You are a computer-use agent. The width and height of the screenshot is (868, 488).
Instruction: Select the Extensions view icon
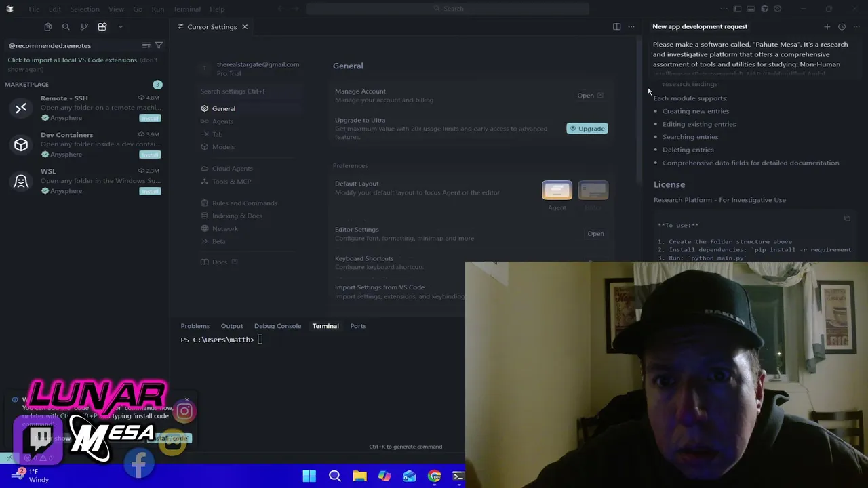[102, 26]
